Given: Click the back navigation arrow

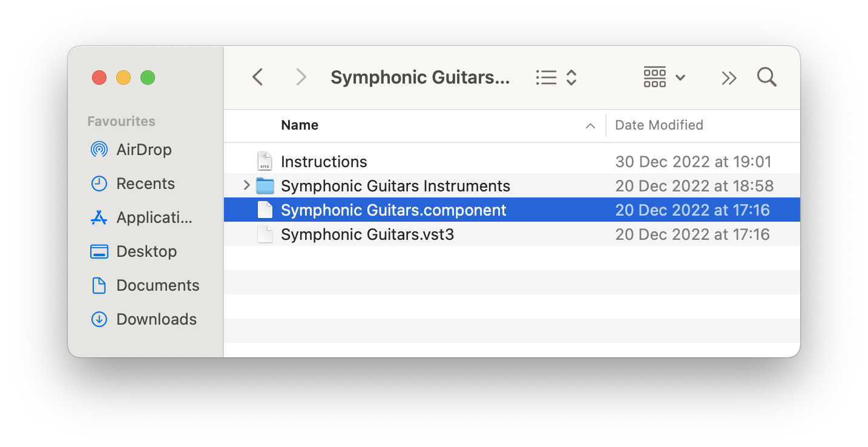Looking at the screenshot, I should [x=258, y=78].
